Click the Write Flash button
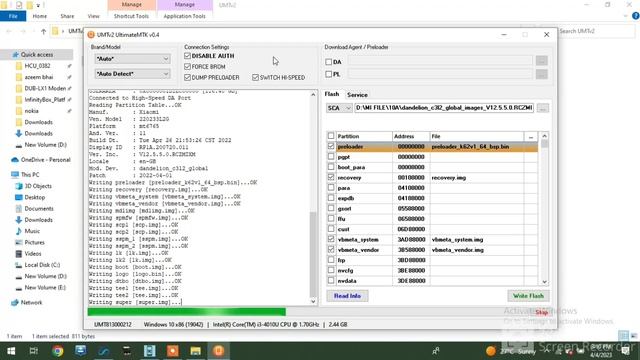Screen dimensions: 640x360 [x=528, y=296]
